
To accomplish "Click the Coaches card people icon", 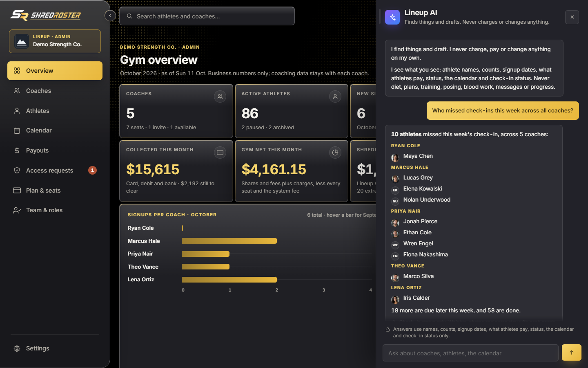I will pos(220,96).
